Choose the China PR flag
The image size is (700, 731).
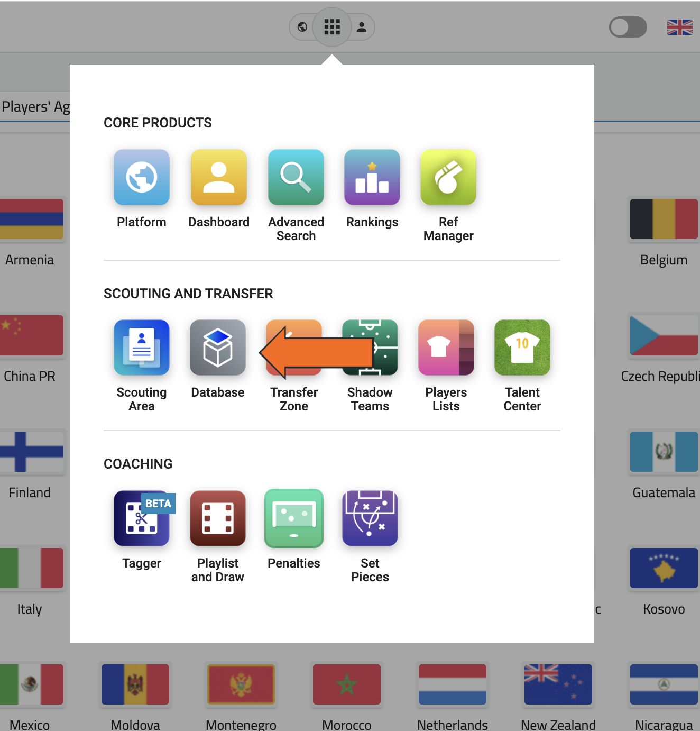pos(32,335)
